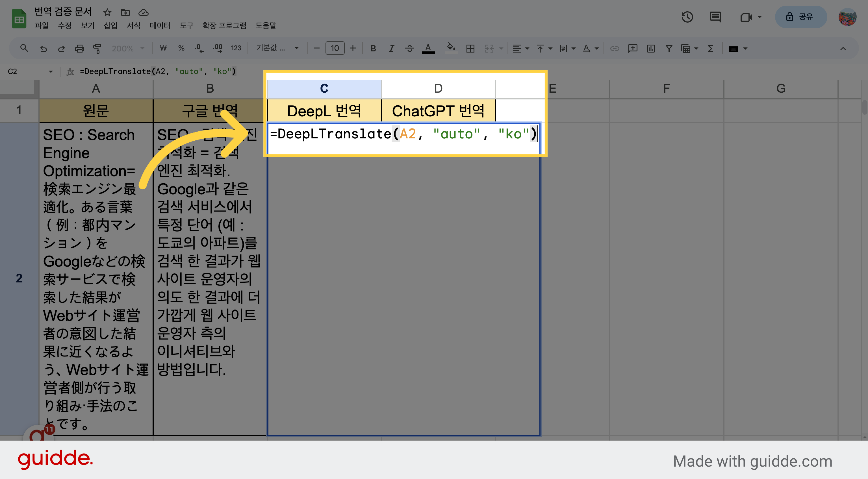This screenshot has width=868, height=479.
Task: Open the horizontal align dropdown
Action: [x=520, y=49]
